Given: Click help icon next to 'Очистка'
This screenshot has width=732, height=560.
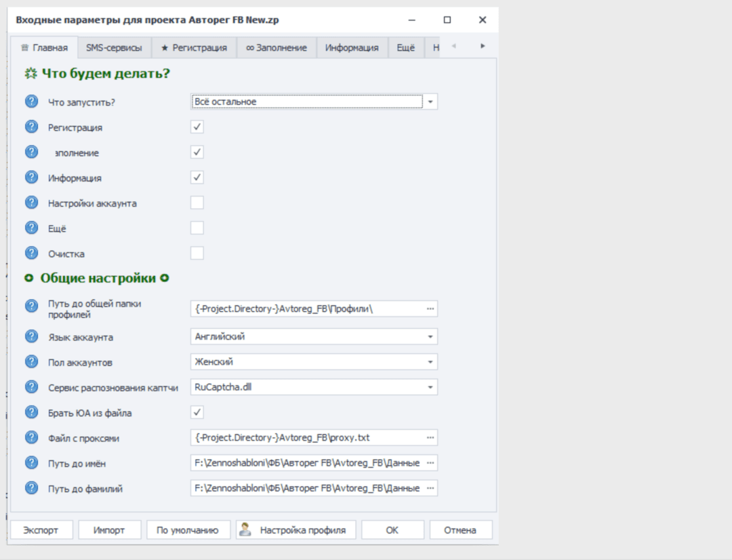Looking at the screenshot, I should [x=31, y=254].
